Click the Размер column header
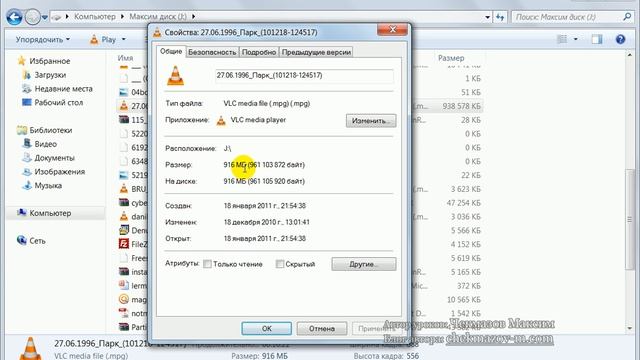Image resolution: width=640 pixels, height=360 pixels. click(x=451, y=58)
